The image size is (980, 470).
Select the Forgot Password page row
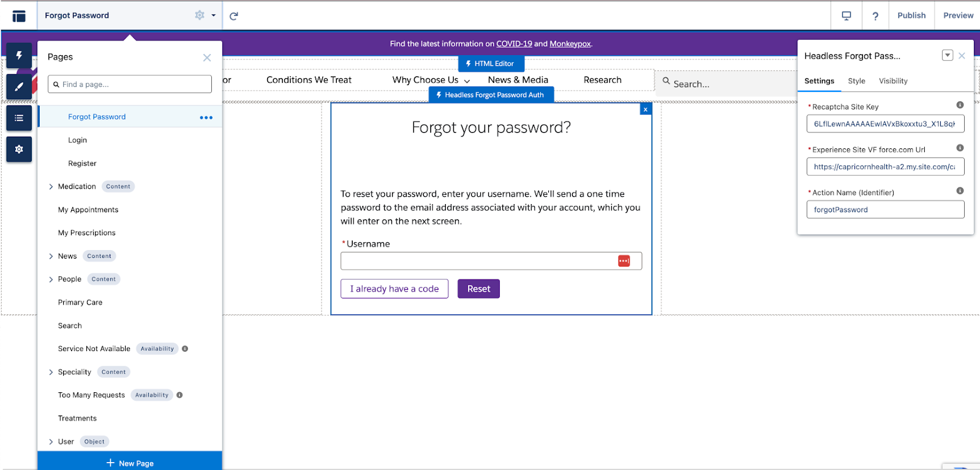(130, 116)
